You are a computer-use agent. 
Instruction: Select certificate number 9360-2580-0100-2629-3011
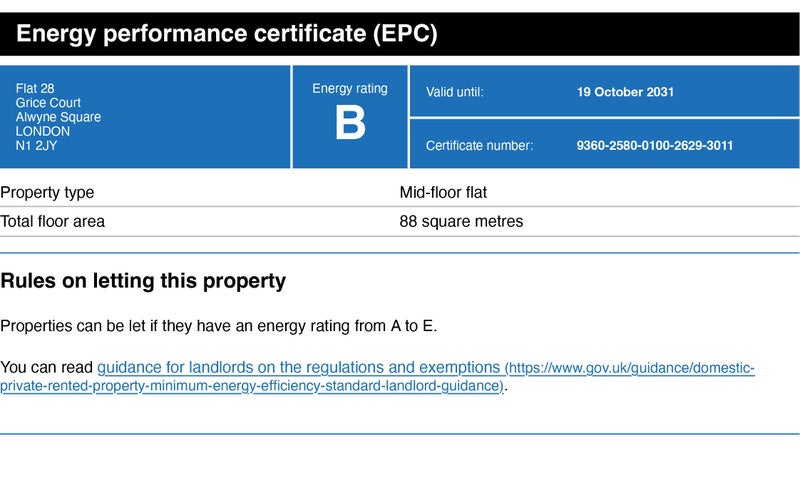pyautogui.click(x=655, y=145)
